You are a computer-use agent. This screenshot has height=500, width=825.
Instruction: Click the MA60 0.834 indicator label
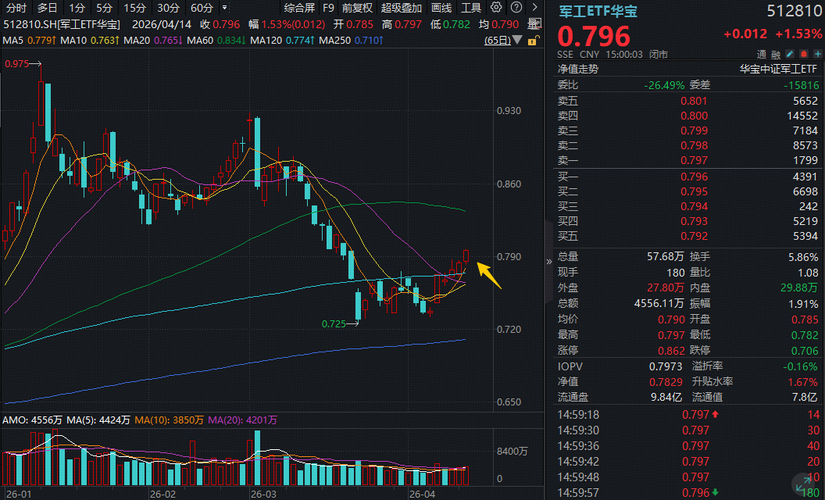click(216, 40)
